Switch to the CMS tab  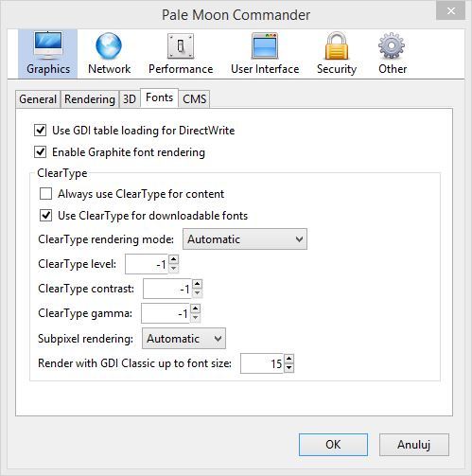pyautogui.click(x=194, y=99)
